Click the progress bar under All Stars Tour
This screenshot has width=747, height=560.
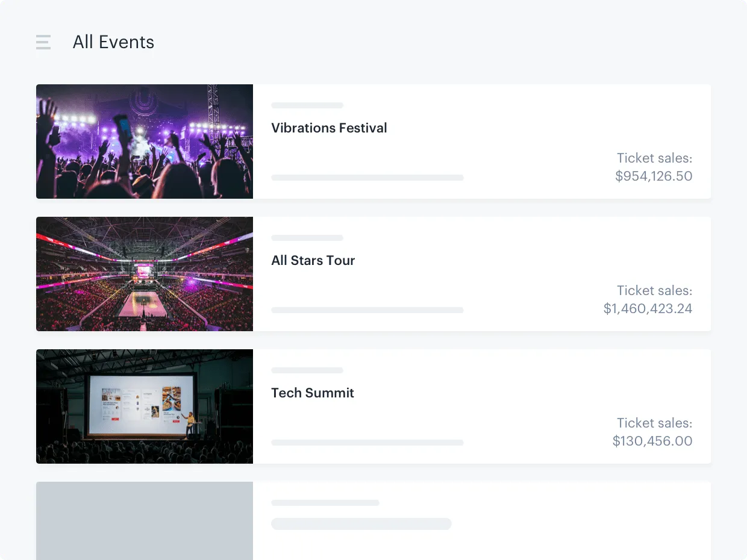[367, 310]
